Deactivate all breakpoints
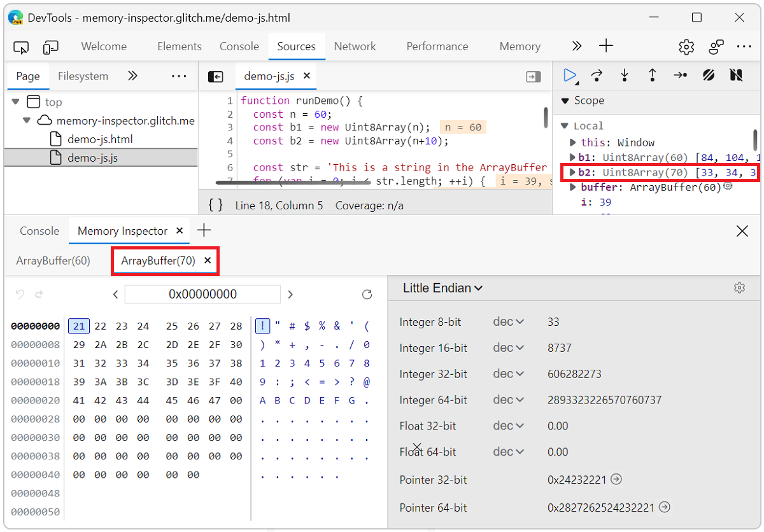Viewport: 764px width, 532px height. (708, 75)
